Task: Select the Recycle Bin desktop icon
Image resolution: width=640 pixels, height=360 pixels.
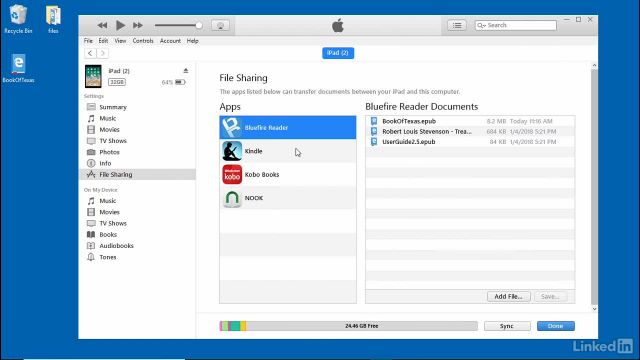Action: (x=18, y=19)
